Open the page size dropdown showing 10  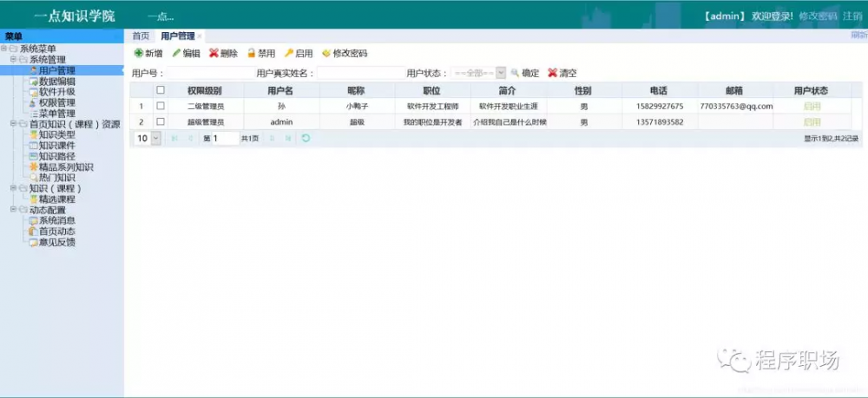pos(155,138)
